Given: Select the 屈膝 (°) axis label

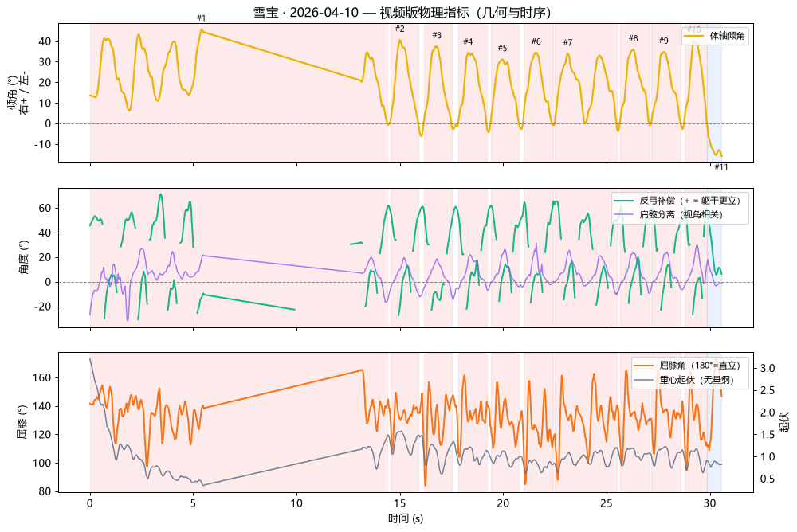Looking at the screenshot, I should tap(22, 422).
